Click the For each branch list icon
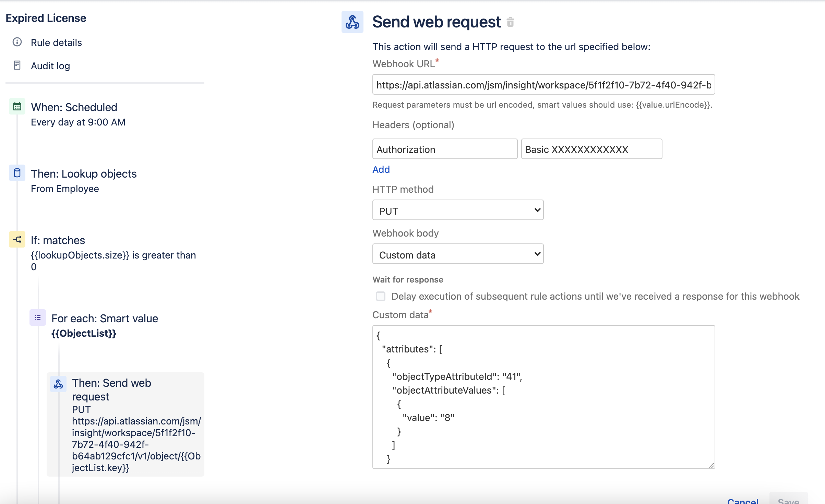The image size is (825, 504). [x=38, y=318]
